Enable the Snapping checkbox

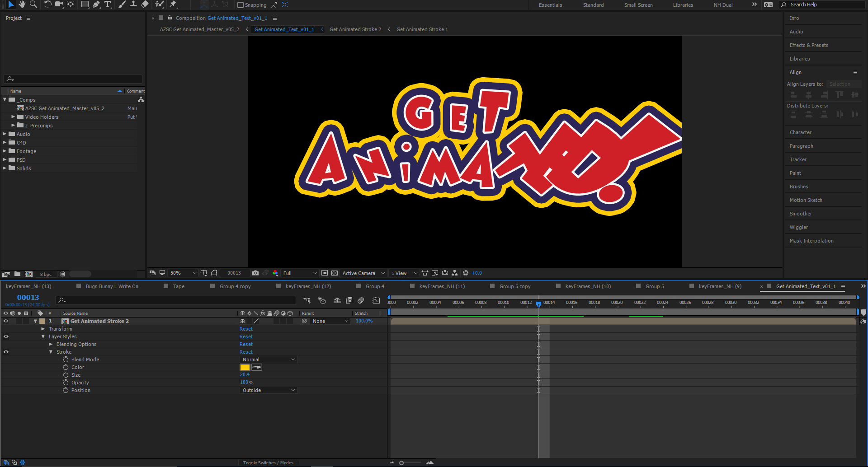(x=241, y=5)
